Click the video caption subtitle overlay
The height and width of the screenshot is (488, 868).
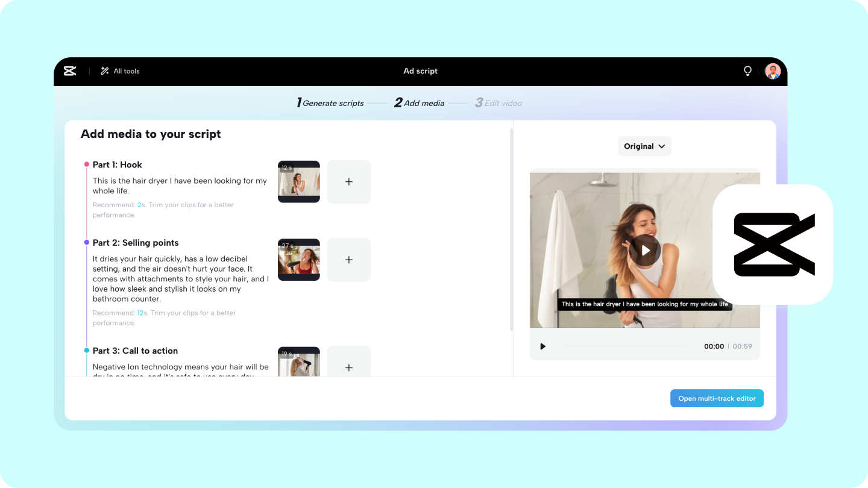[645, 304]
